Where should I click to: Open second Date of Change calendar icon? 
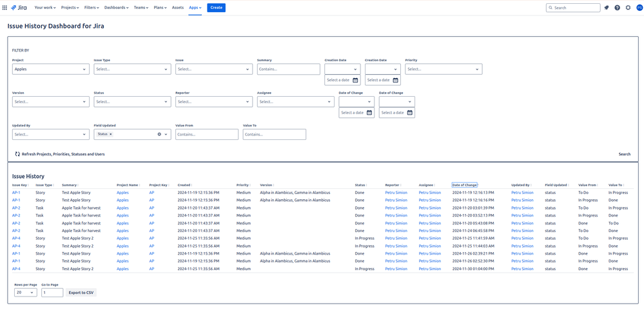[409, 113]
